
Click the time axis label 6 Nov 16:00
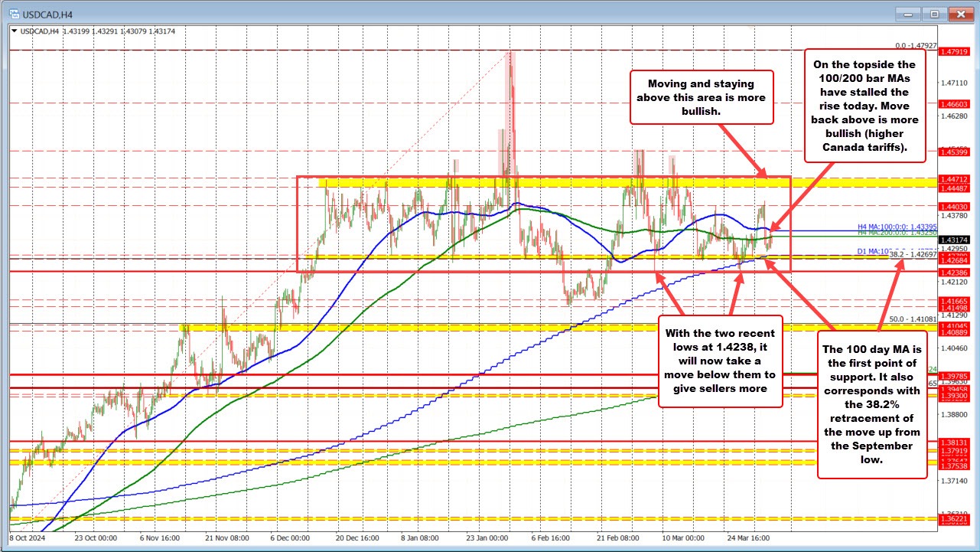click(161, 537)
